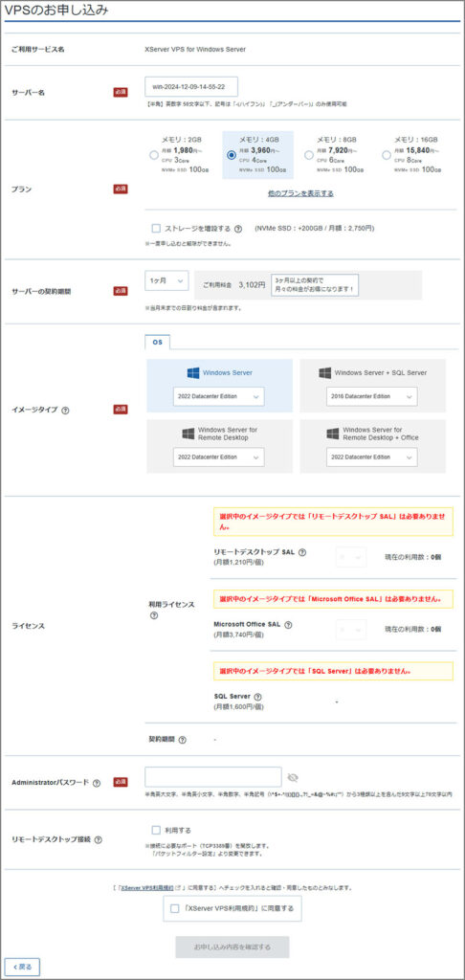
Task: Open the 1ヶ月 contract period dropdown
Action: [x=166, y=281]
